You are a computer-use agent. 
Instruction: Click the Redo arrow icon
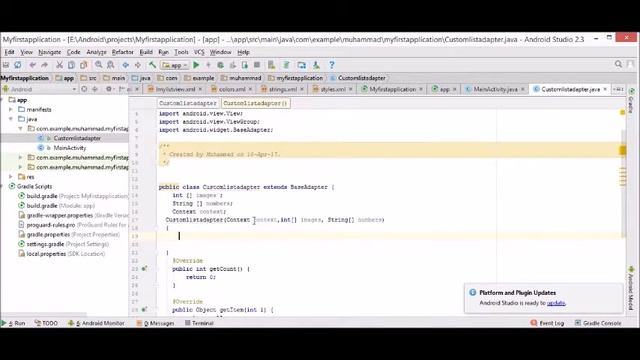click(44, 65)
